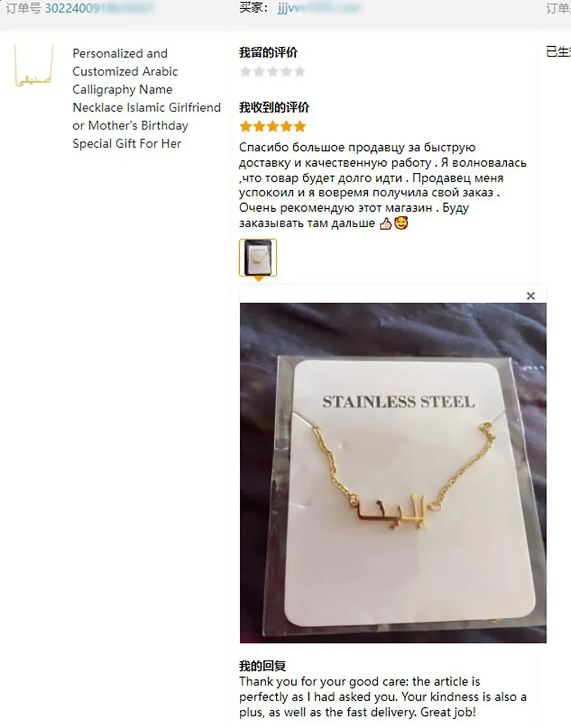Click the enlarged stainless steel necklace photo
Screen dimensions: 571x728
point(393,472)
